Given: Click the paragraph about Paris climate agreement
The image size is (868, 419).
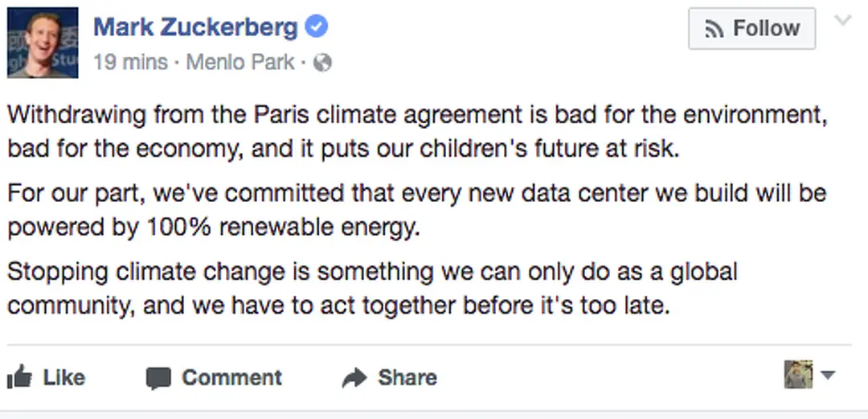Looking at the screenshot, I should pyautogui.click(x=416, y=132).
